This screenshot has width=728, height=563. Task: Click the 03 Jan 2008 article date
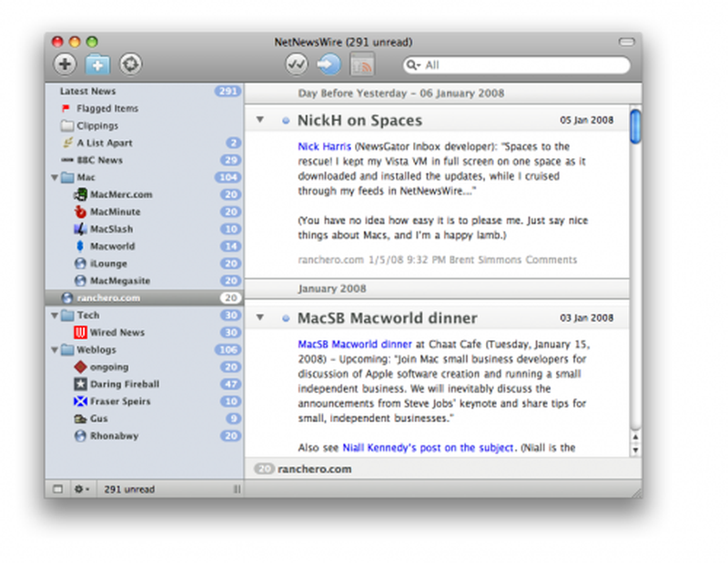[586, 318]
